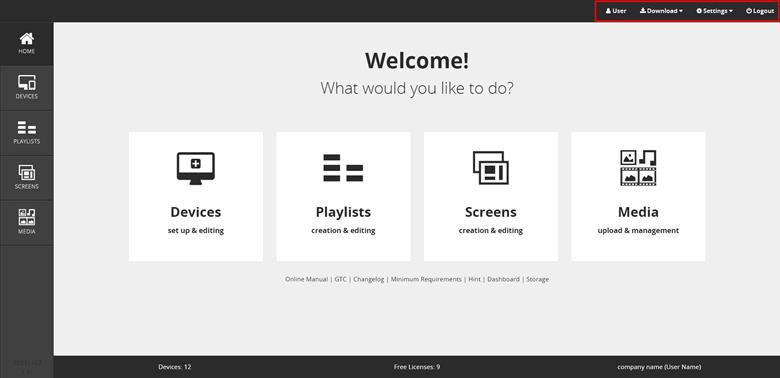Open the Minimum Requirements link
Screen dimensions: 780x378
pos(426,280)
